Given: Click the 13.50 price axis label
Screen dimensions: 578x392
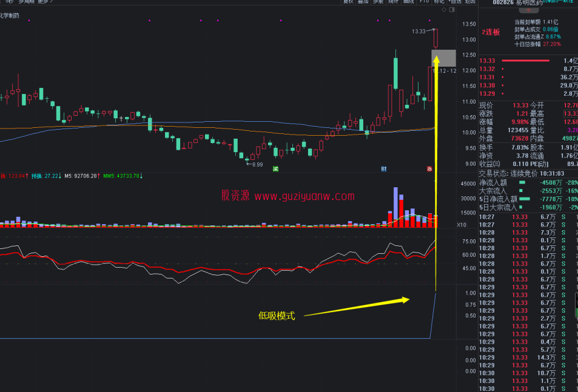Looking at the screenshot, I should coord(469,24).
